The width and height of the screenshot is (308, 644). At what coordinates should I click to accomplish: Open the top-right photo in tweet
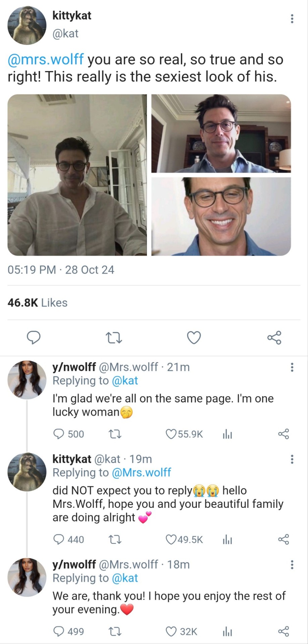(x=221, y=133)
